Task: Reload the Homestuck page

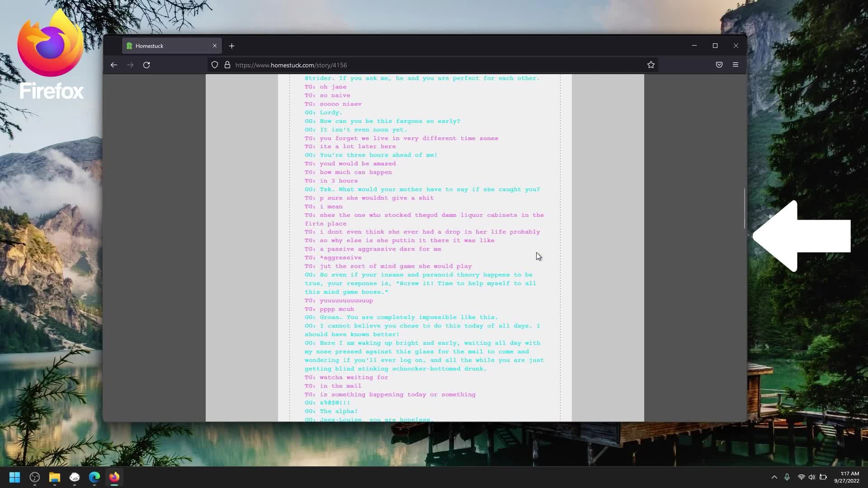Action: (146, 65)
